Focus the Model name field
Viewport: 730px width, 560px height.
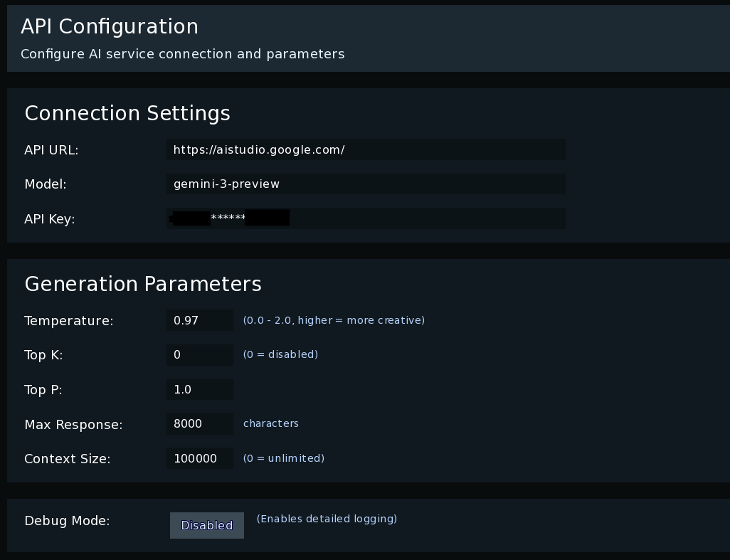(366, 184)
